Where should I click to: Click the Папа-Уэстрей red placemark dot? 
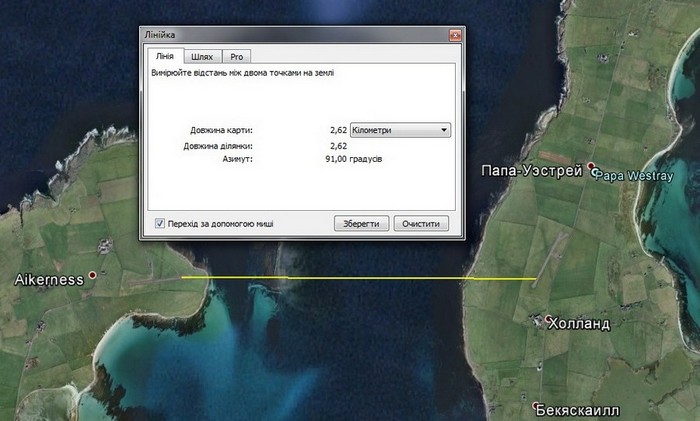[591, 166]
